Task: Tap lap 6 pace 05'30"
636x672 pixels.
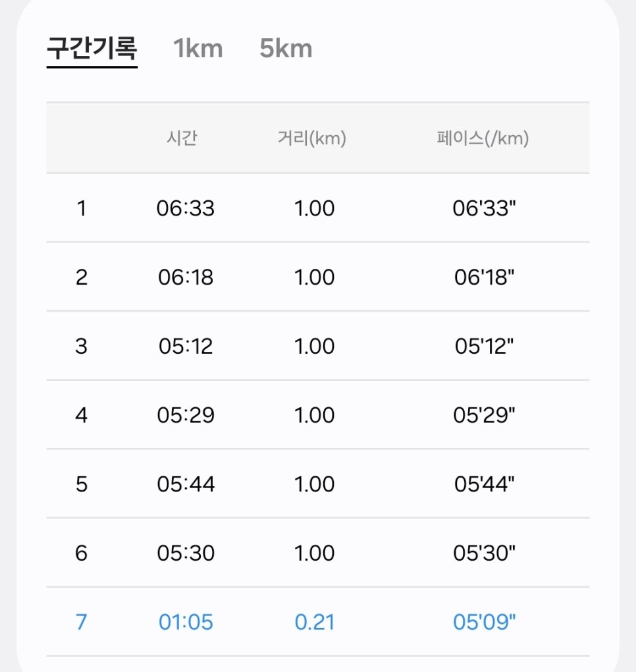Action: point(484,553)
